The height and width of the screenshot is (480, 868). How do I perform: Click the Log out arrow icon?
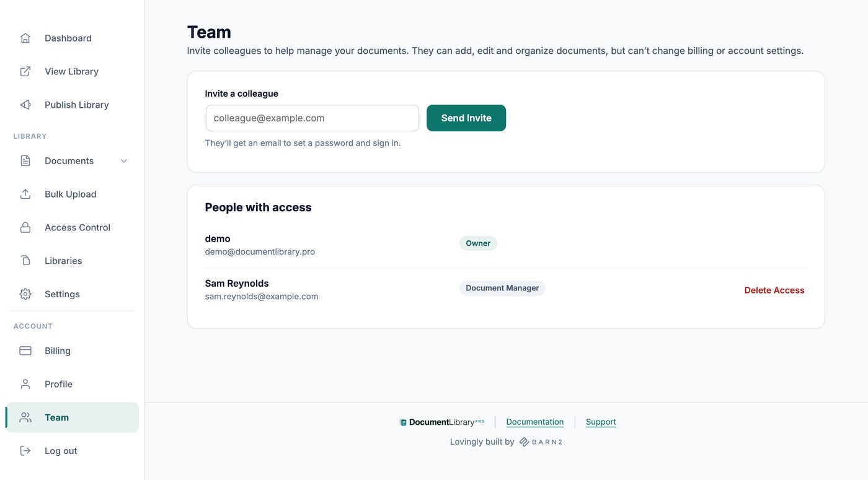click(25, 452)
